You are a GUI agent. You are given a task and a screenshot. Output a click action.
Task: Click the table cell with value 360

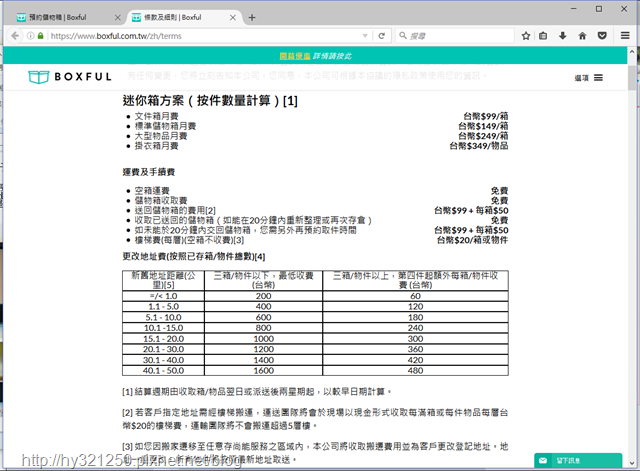[416, 349]
